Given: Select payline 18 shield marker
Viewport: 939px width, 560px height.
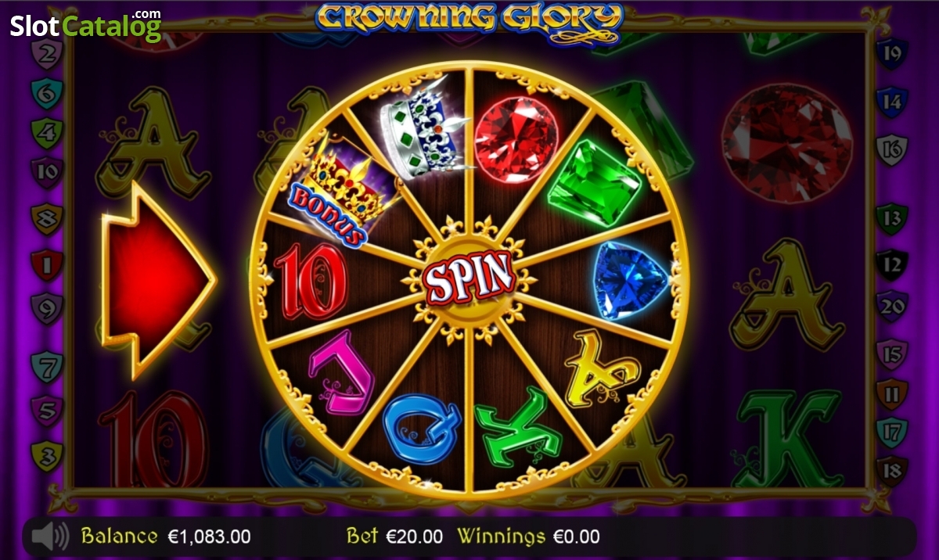Looking at the screenshot, I should tap(892, 471).
